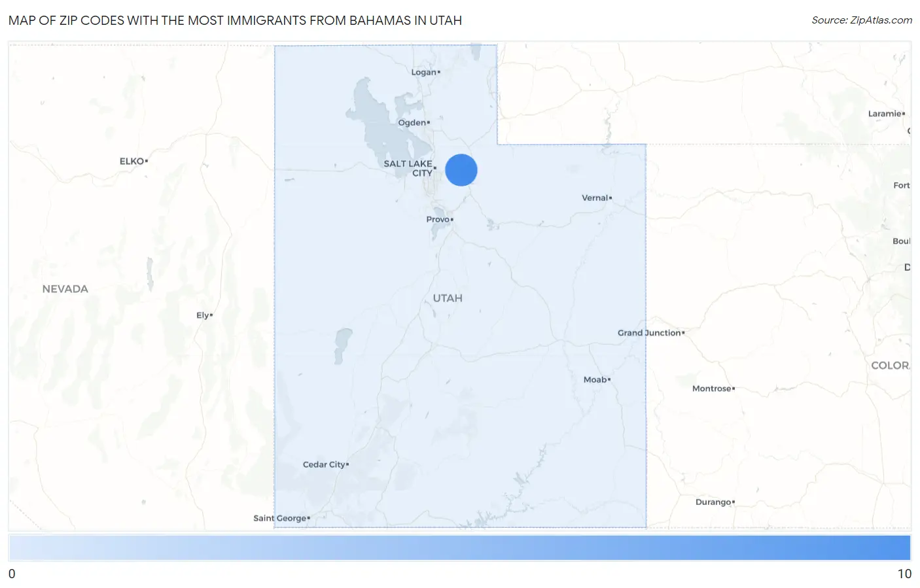Click the map title heading

point(235,20)
